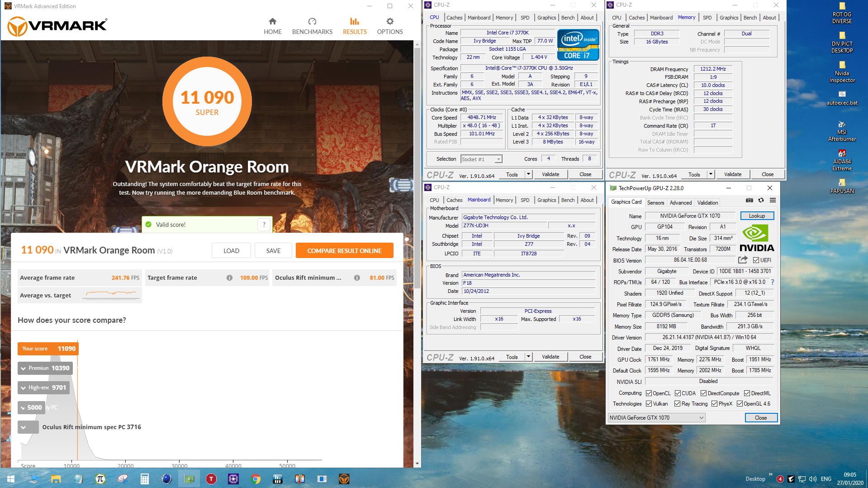
Task: Click the valid score help question mark
Action: click(x=264, y=225)
